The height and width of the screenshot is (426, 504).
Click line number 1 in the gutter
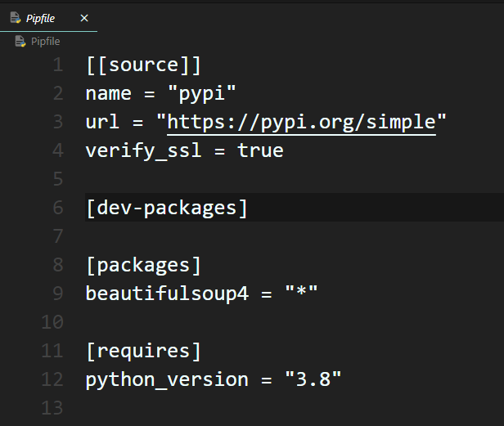(x=57, y=65)
